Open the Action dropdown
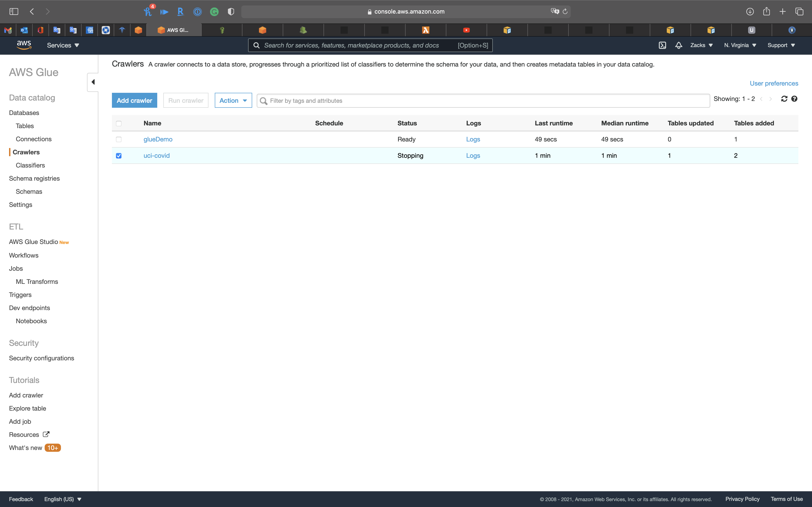The image size is (812, 507). (233, 100)
